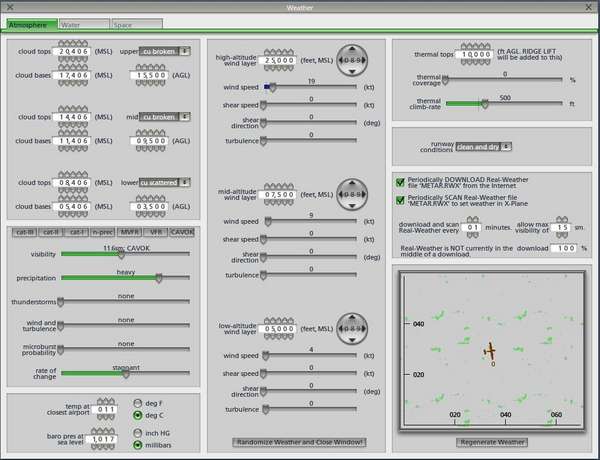Click the mid-altitude wind layer altitude field
This screenshot has width=600, height=460.
279,195
